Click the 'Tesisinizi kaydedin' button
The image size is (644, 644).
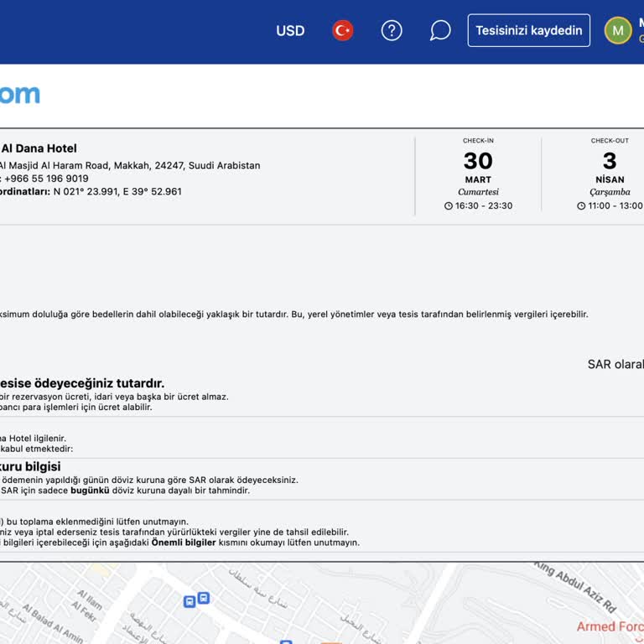[x=528, y=30]
